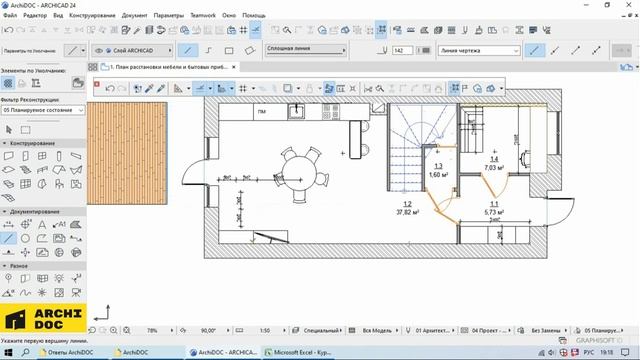Click the pen color swatch next to 142
This screenshot has height=360, width=640.
426,51
